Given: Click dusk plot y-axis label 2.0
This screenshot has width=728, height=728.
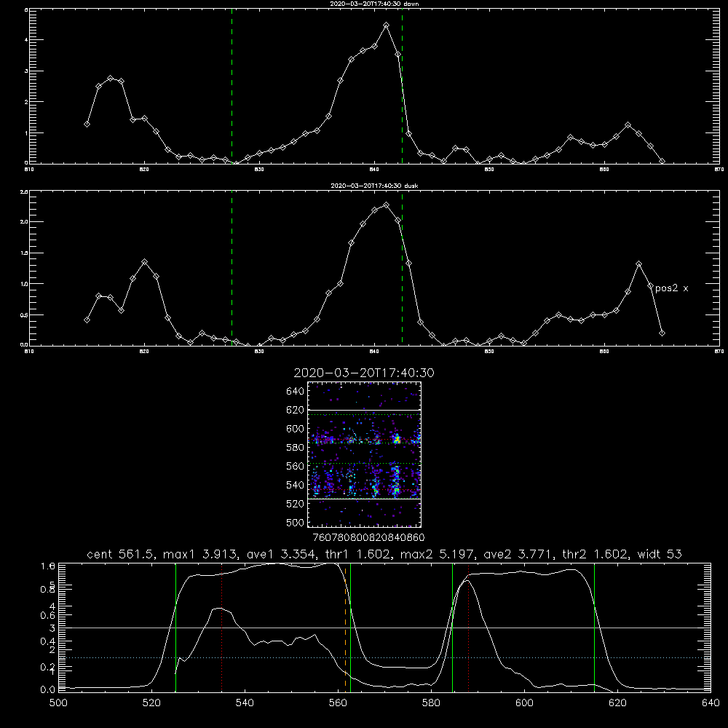Looking at the screenshot, I should [x=25, y=221].
